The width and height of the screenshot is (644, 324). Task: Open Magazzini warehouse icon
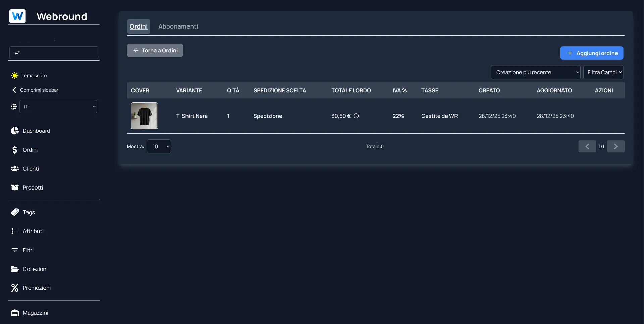pos(15,313)
